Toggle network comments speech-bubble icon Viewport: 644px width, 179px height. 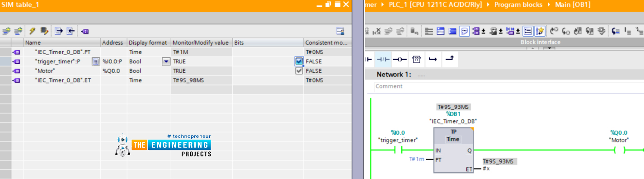click(464, 31)
